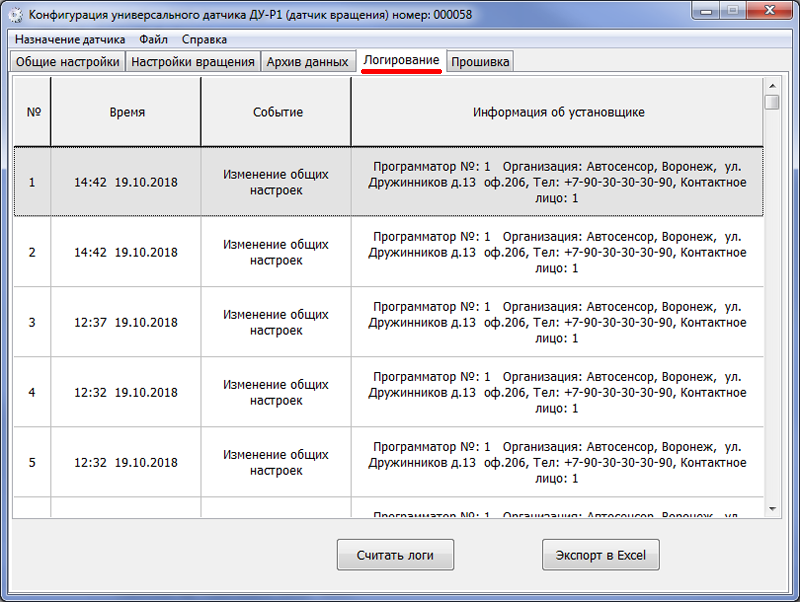Open the Файл menu
Screen dimensions: 800x602
tap(153, 39)
